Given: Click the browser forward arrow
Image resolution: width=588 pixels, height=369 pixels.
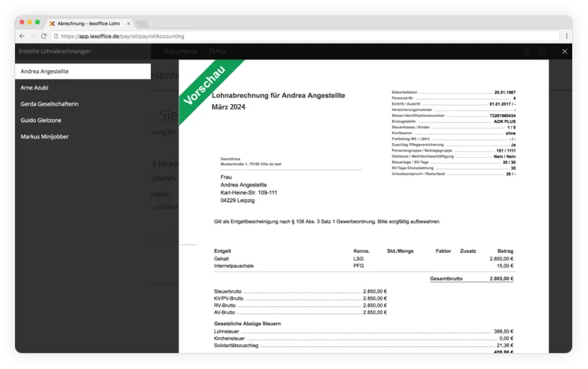Looking at the screenshot, I should [x=32, y=35].
